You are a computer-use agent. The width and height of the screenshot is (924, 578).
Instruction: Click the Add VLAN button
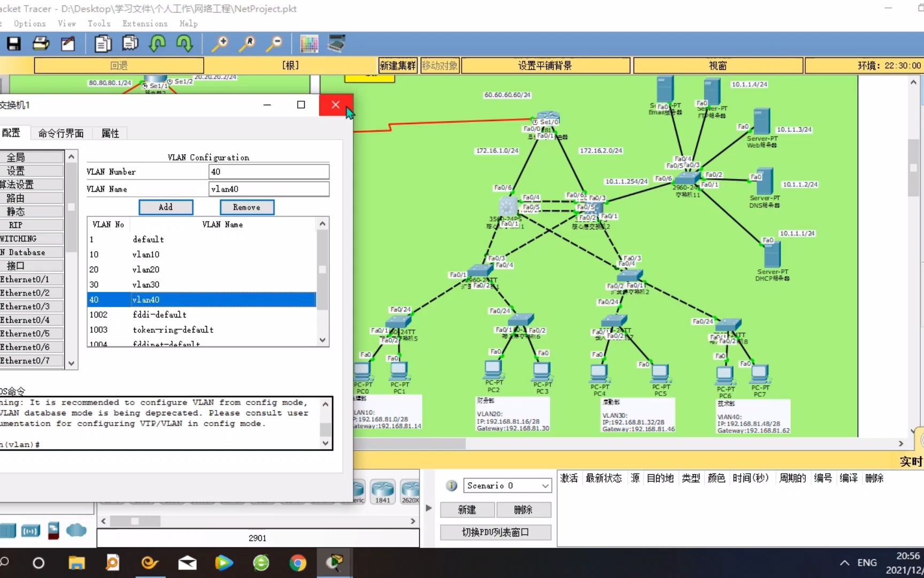click(166, 207)
